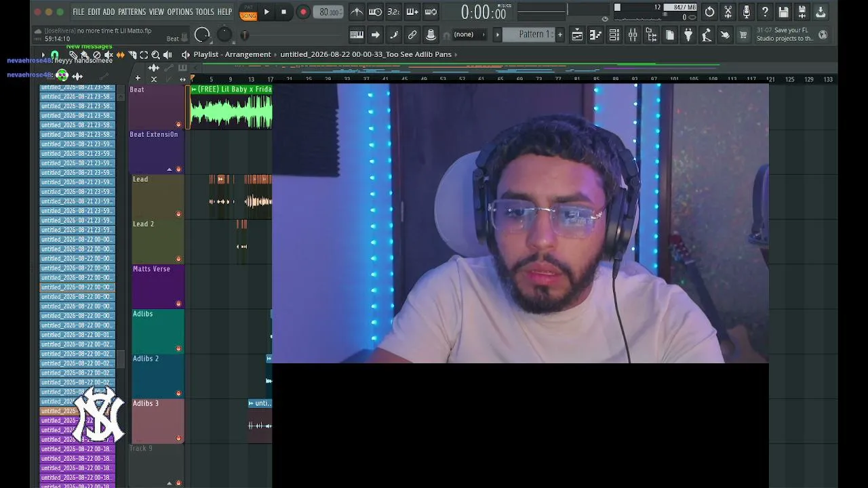The height and width of the screenshot is (488, 868).
Task: Click the time display
Action: pyautogui.click(x=483, y=12)
